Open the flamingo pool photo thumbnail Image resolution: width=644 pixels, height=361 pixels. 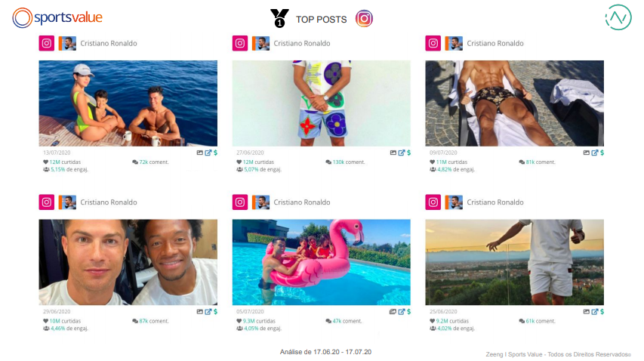coord(321,262)
